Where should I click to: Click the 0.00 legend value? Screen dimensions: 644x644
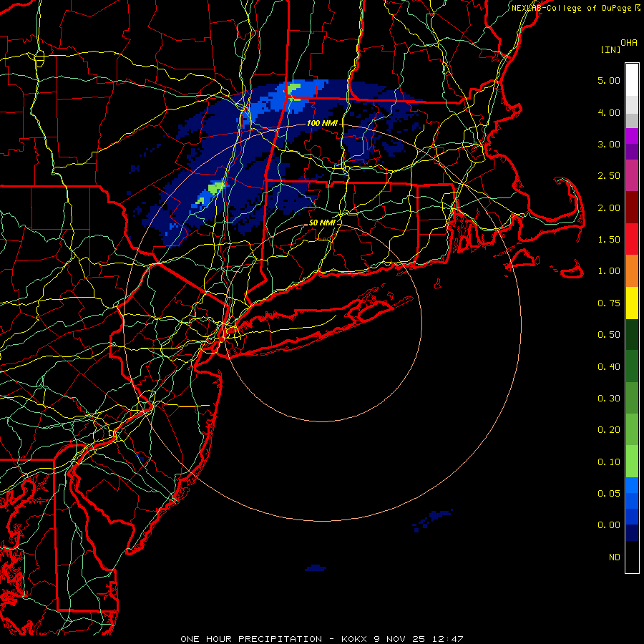(609, 525)
